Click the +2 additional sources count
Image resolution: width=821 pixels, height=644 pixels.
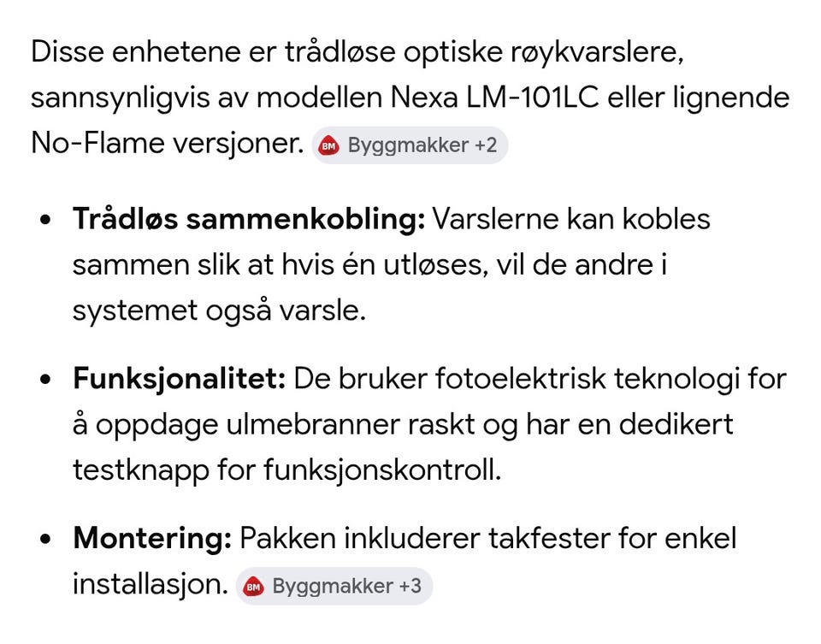[x=486, y=145]
